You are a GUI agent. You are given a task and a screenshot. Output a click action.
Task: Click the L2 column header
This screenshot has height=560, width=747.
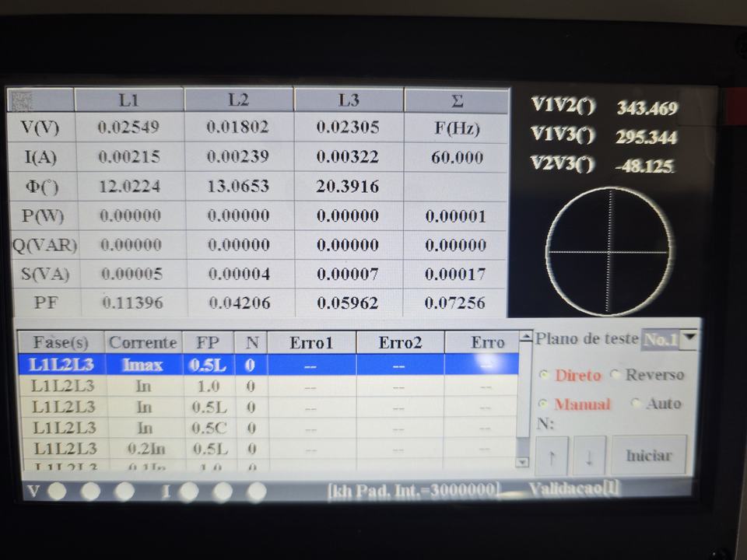coord(239,100)
